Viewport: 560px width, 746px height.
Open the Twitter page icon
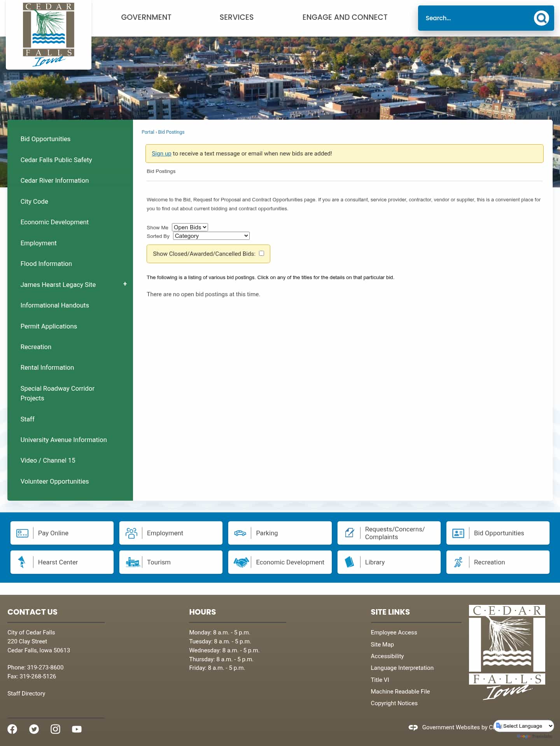click(34, 729)
